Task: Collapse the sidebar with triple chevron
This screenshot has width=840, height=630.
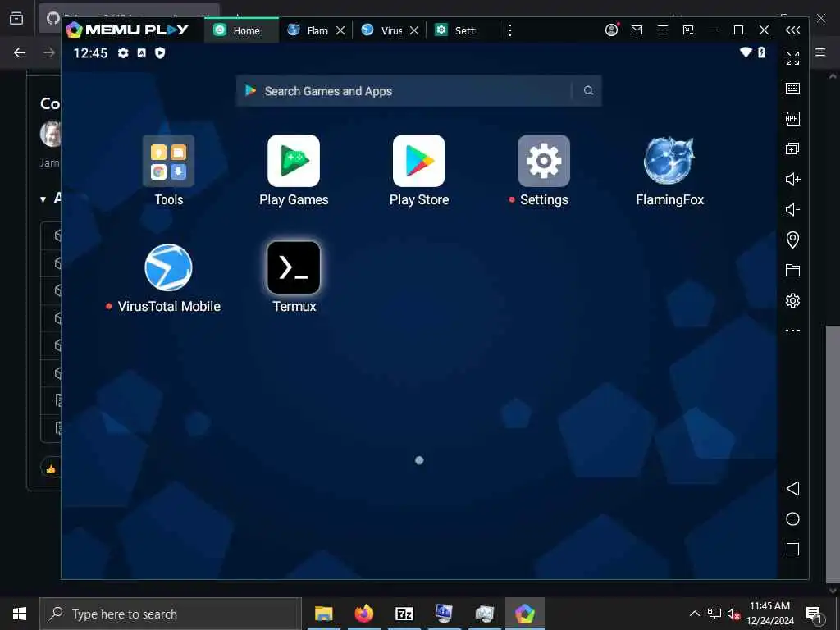Action: pos(793,30)
